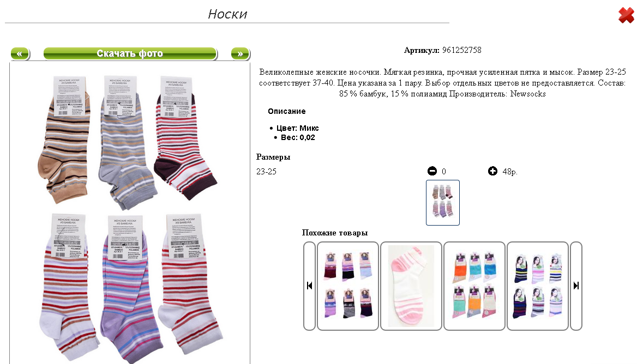The width and height of the screenshot is (637, 364).
Task: Open similar product with orange and blue socks
Action: click(x=474, y=286)
